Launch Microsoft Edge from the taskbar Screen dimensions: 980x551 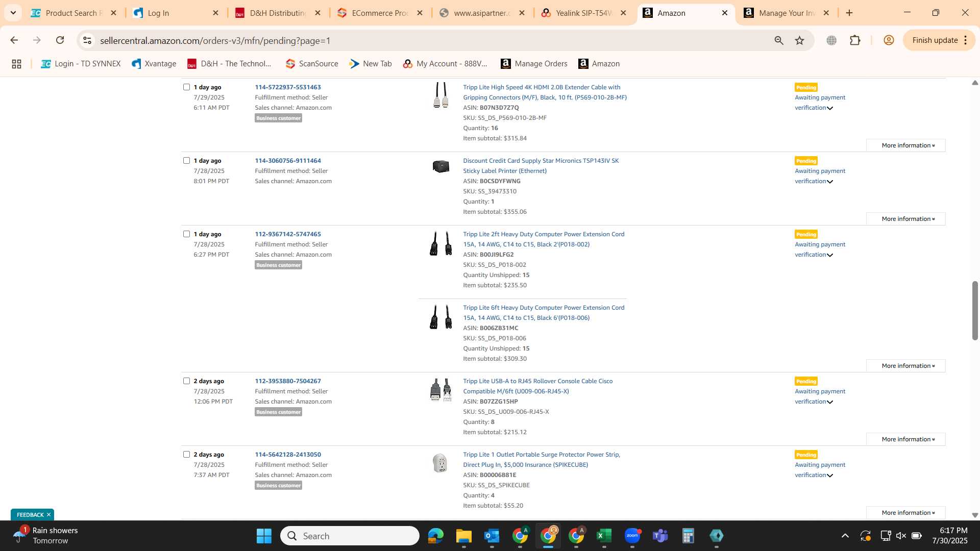click(x=435, y=536)
